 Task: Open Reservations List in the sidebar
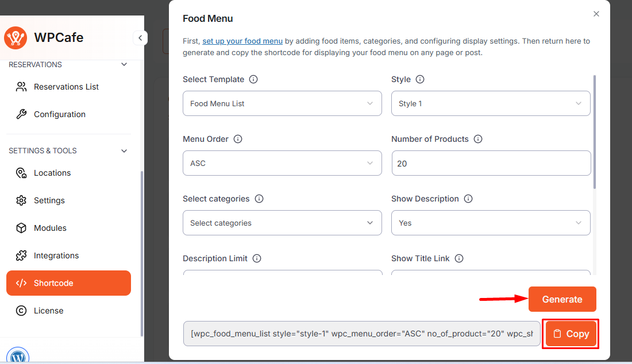point(66,87)
